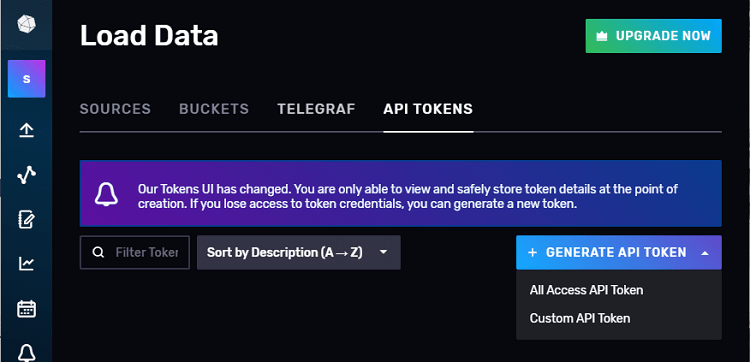This screenshot has height=362, width=750.
Task: Click the bell icon in tokens banner
Action: click(106, 194)
